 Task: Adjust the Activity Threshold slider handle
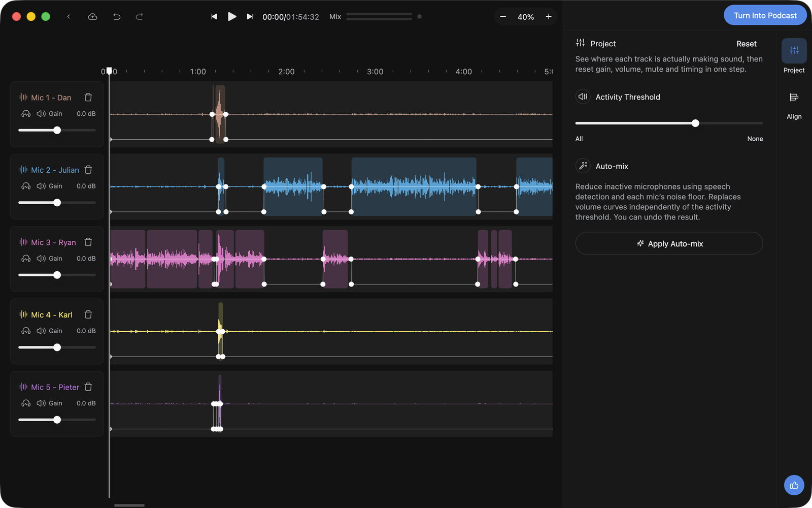(x=695, y=123)
